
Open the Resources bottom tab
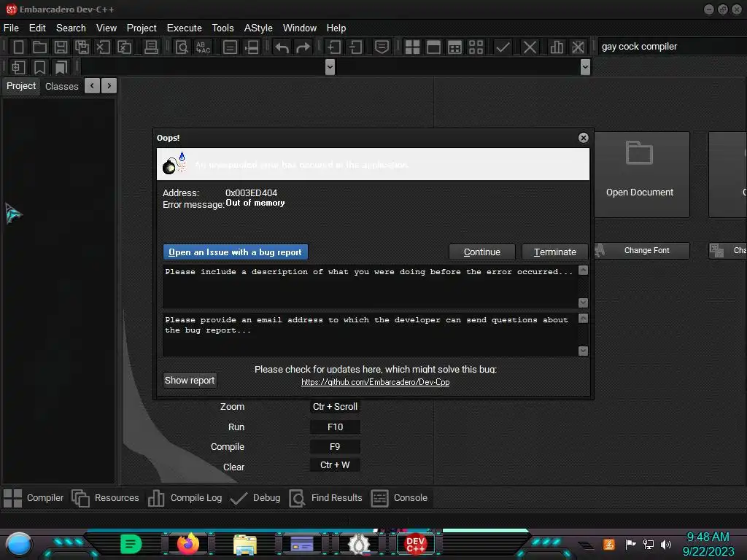coord(105,498)
